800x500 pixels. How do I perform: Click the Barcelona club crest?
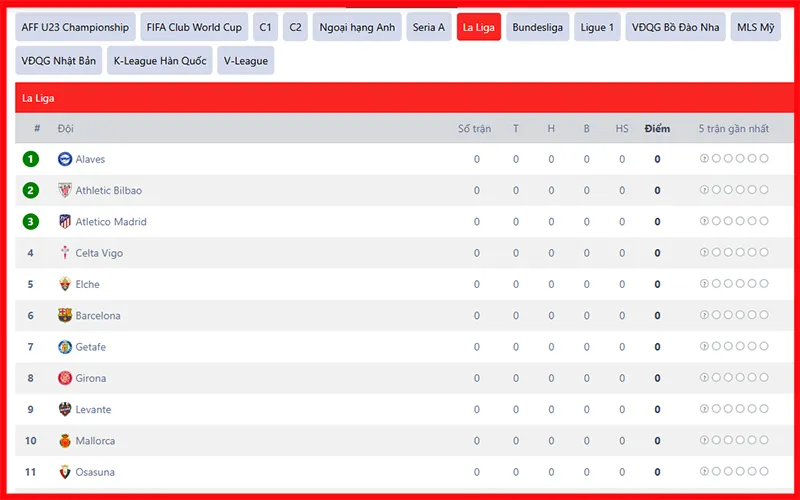click(x=65, y=316)
